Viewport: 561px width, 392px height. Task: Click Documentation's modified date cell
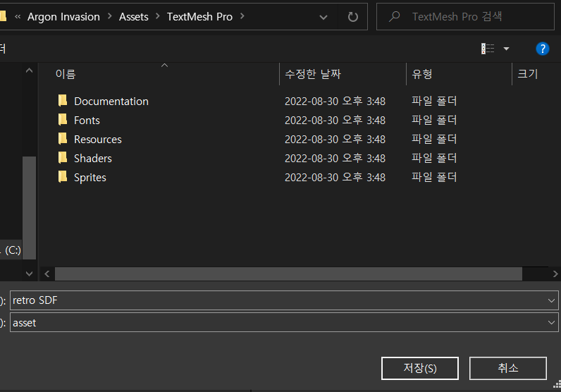[x=335, y=102]
